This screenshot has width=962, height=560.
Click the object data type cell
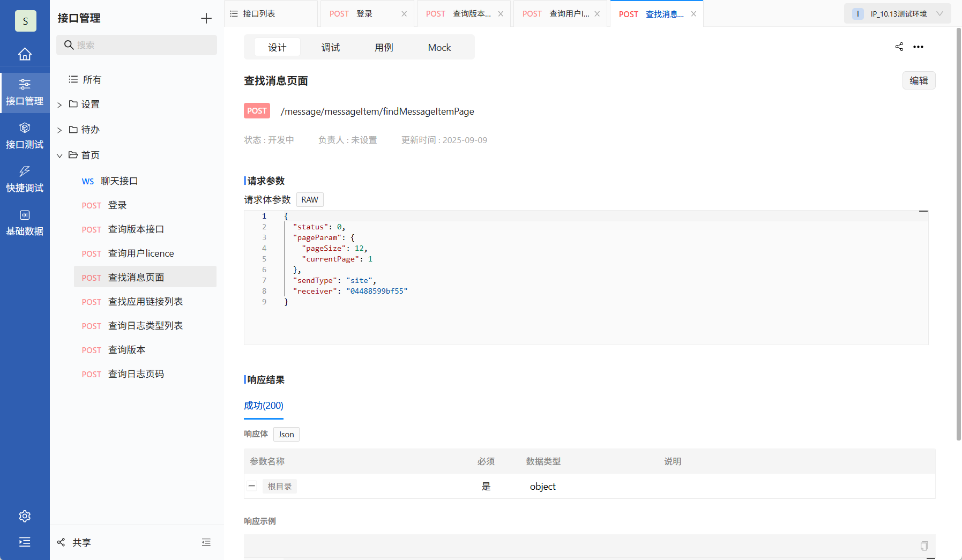543,487
